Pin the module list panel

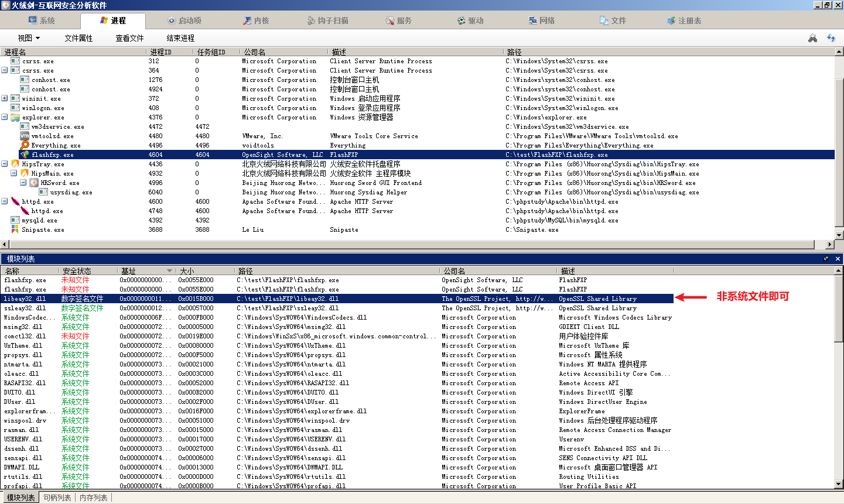[x=826, y=259]
